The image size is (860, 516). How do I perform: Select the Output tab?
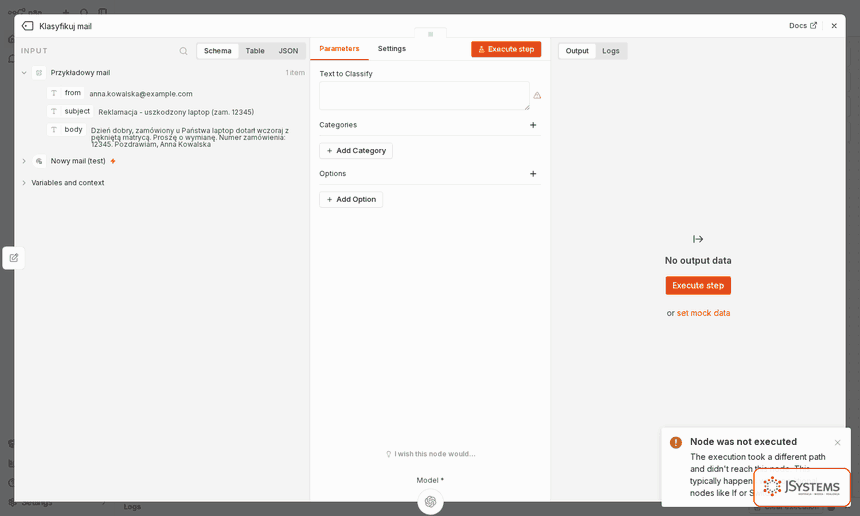tap(577, 51)
